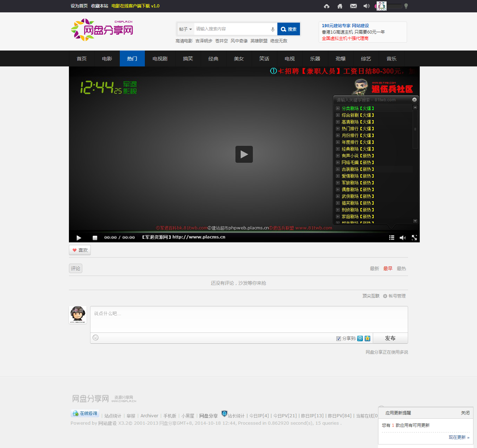Screen dimensions: 477x448
Task: Click the playlist scrollbar thumb
Action: [x=415, y=129]
